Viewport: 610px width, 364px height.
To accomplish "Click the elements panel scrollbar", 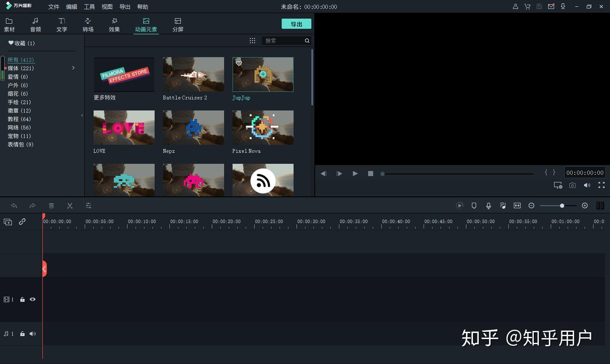I will pos(312,77).
